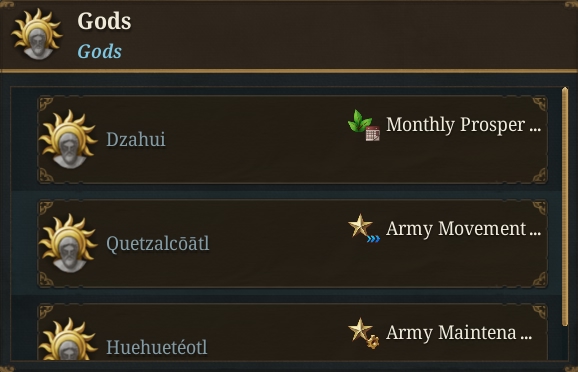Click the blue italic Gods subtitle link
This screenshot has height=372, width=578.
100,51
